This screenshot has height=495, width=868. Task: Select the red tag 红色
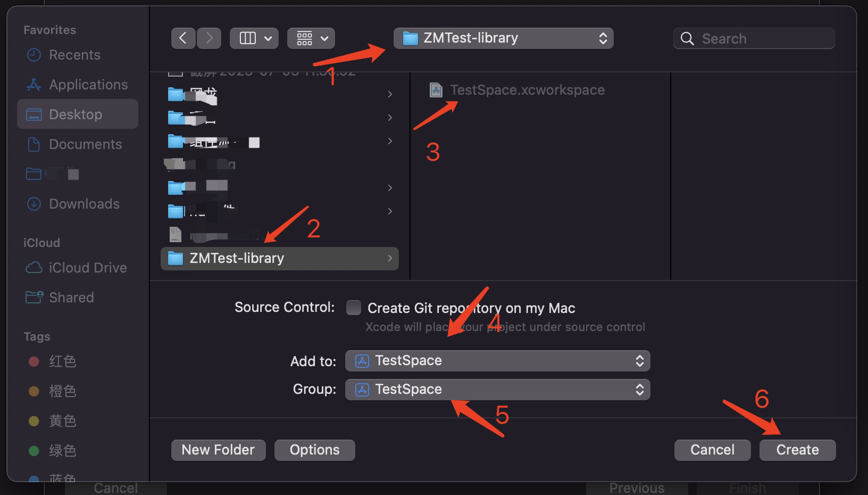(x=62, y=361)
